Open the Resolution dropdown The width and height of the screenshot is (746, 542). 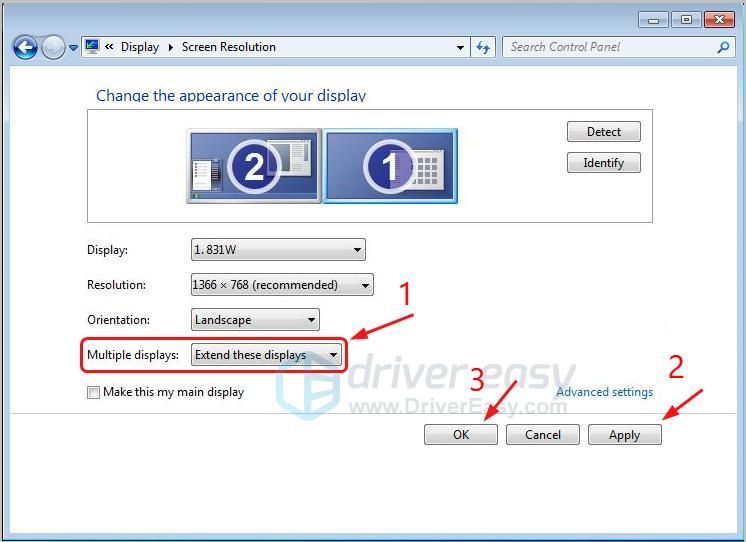tap(282, 285)
